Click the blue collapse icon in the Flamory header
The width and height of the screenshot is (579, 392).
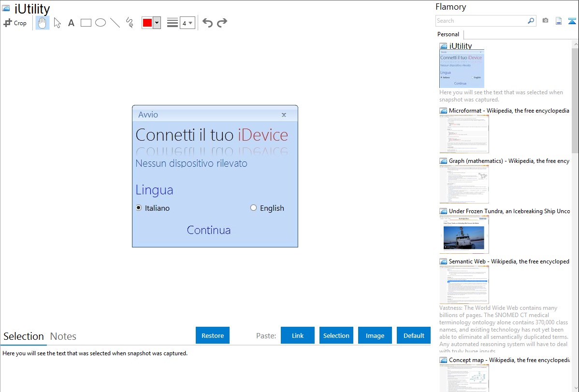pyautogui.click(x=572, y=21)
